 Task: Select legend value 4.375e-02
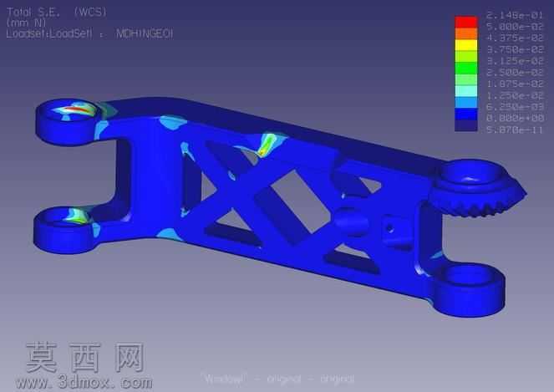coord(515,38)
